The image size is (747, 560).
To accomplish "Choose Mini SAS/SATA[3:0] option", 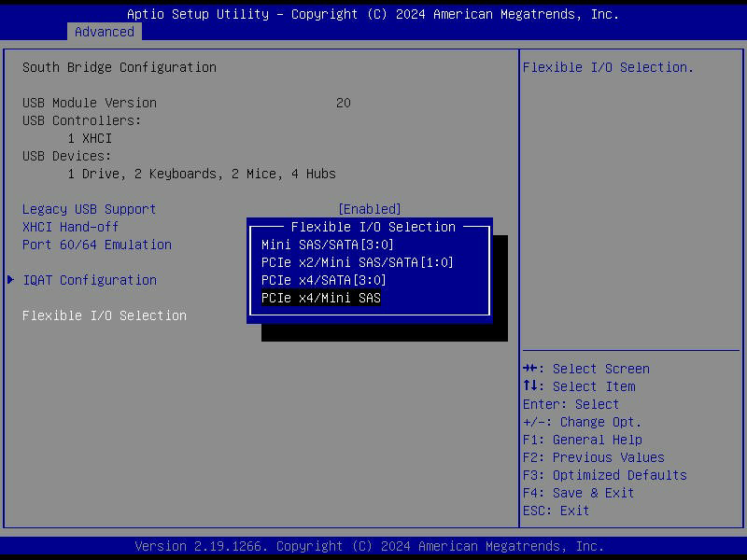I will (321, 245).
